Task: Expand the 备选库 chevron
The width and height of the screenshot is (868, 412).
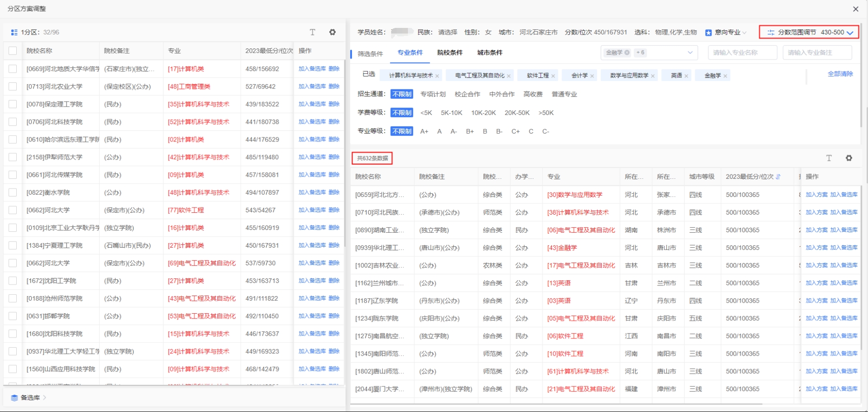Action: (45, 398)
